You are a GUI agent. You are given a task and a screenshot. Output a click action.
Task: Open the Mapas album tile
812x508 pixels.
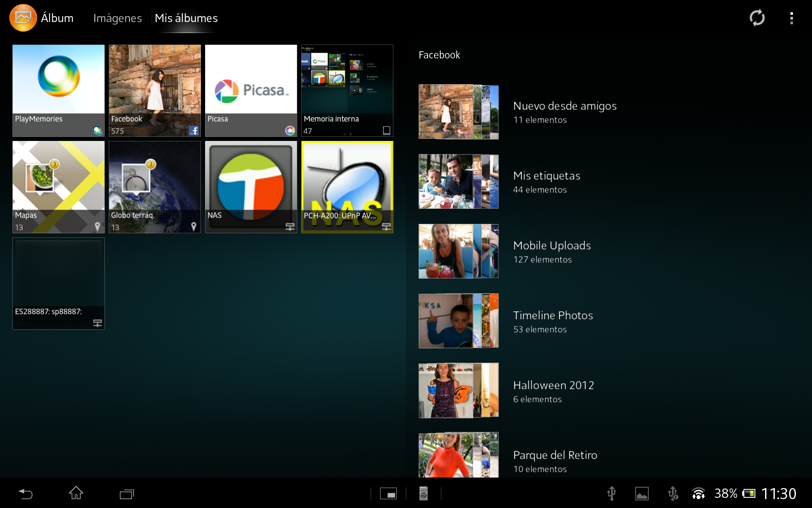point(58,187)
